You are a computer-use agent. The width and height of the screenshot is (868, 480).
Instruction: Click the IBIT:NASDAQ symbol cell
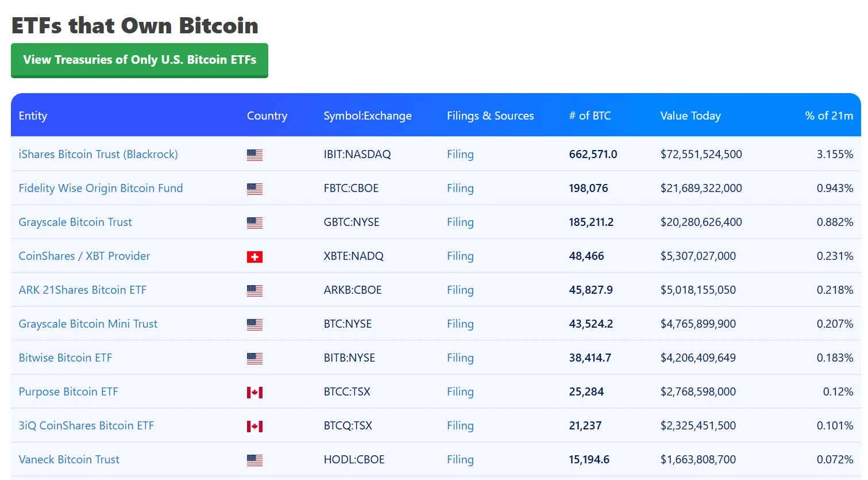click(357, 154)
